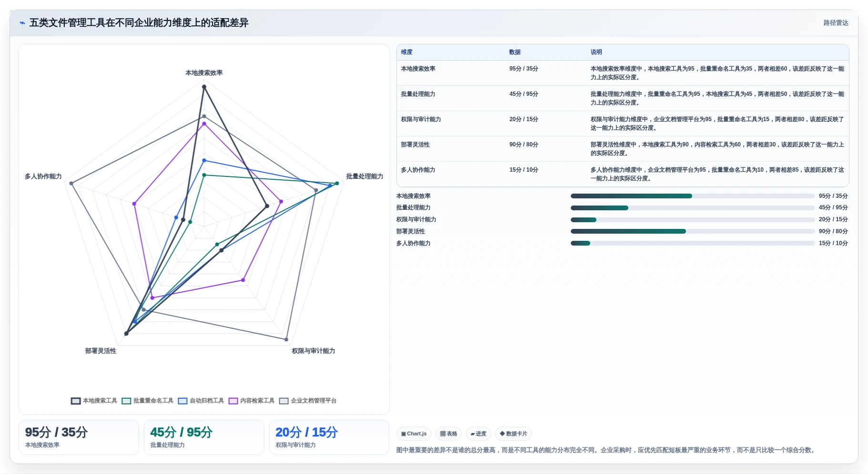Click the dashboard title text

pyautogui.click(x=139, y=23)
